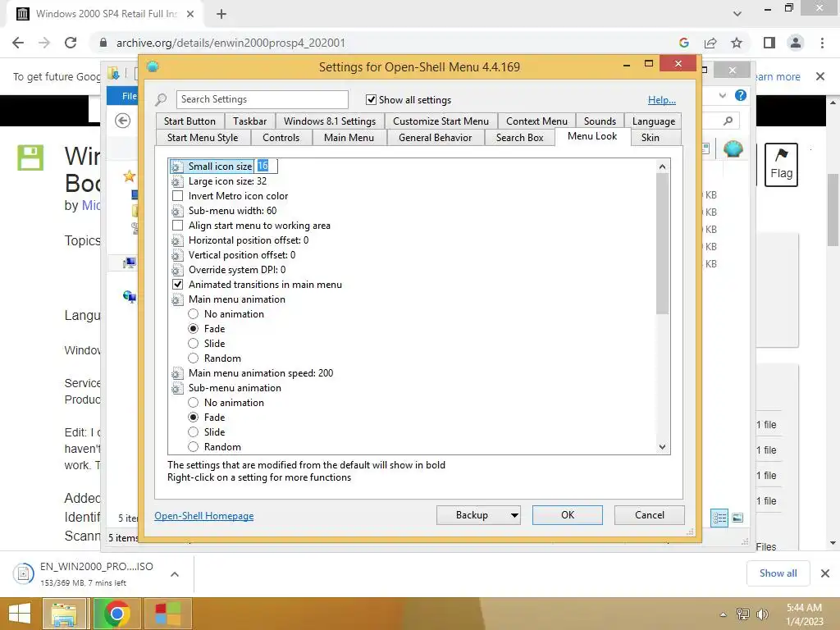Open the Context Menu tab
This screenshot has height=630, width=840.
pyautogui.click(x=536, y=121)
